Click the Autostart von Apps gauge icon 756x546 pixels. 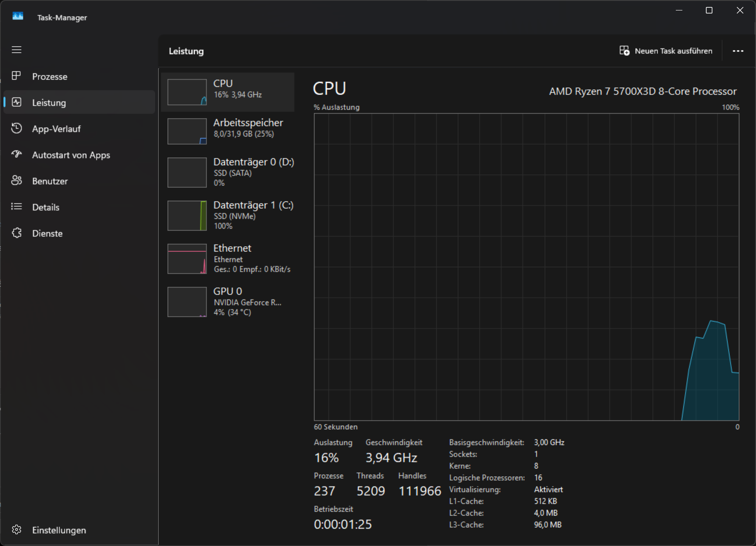tap(17, 154)
